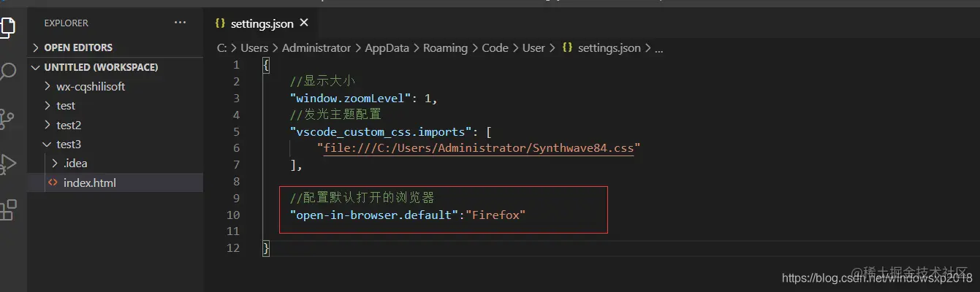Image resolution: width=980 pixels, height=292 pixels.
Task: Collapse the test3 folder
Action: [x=115, y=145]
